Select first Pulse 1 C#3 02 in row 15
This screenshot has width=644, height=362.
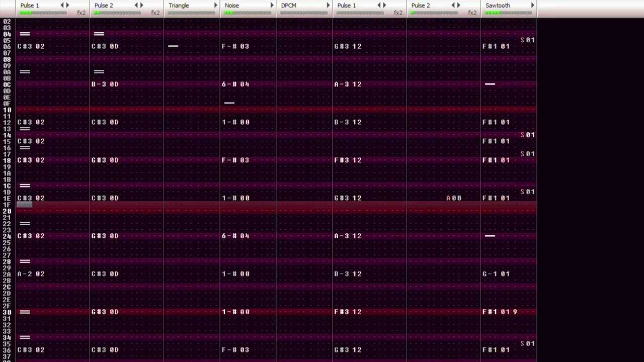point(31,141)
